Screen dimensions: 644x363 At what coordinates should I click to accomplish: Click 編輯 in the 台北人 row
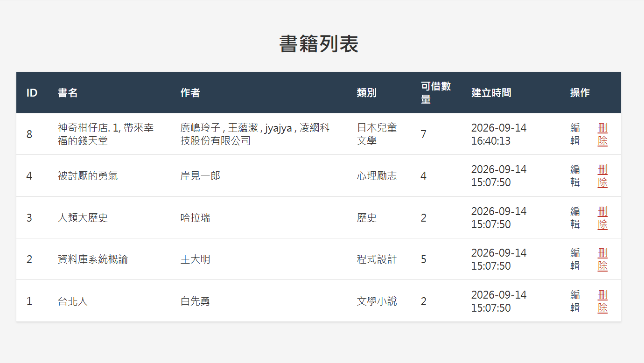575,301
